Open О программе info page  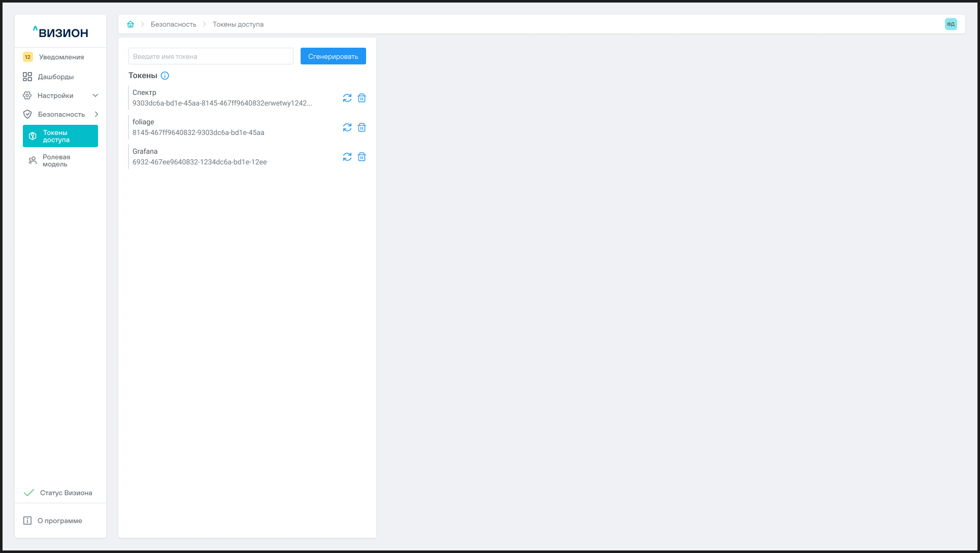[x=59, y=521]
